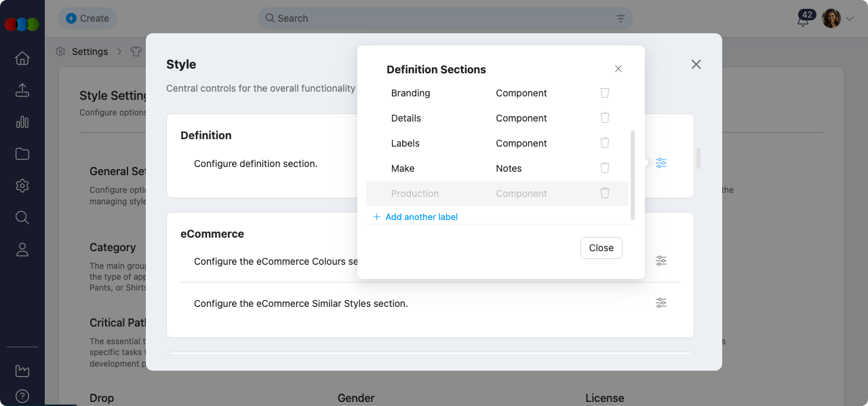Open the Component dropdown for Details
Viewport: 868px width, 406px height.
click(521, 117)
